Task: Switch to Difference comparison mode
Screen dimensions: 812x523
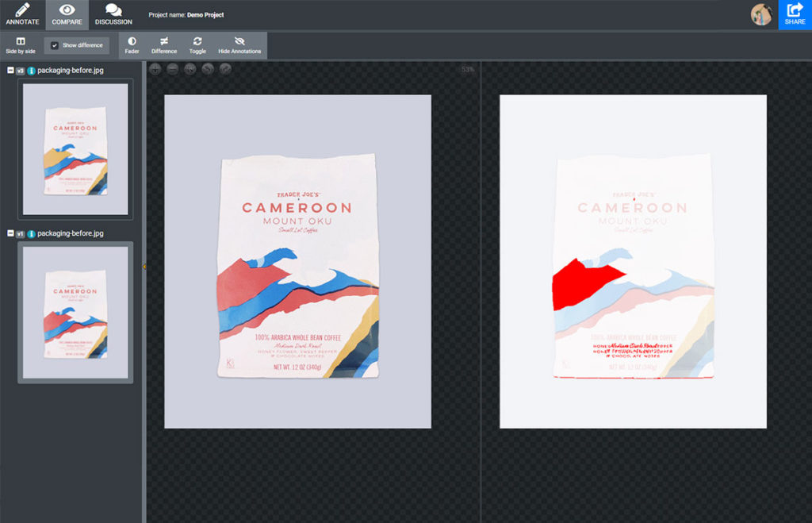Action: click(164, 45)
